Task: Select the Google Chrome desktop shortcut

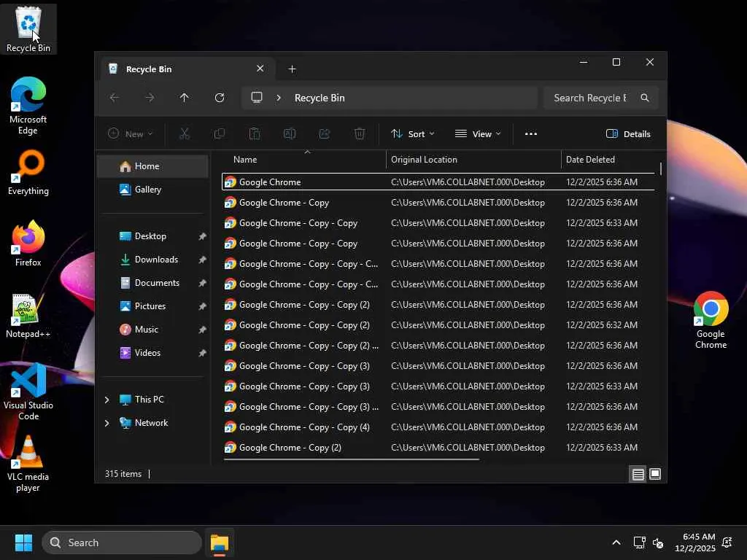Action: click(x=711, y=320)
